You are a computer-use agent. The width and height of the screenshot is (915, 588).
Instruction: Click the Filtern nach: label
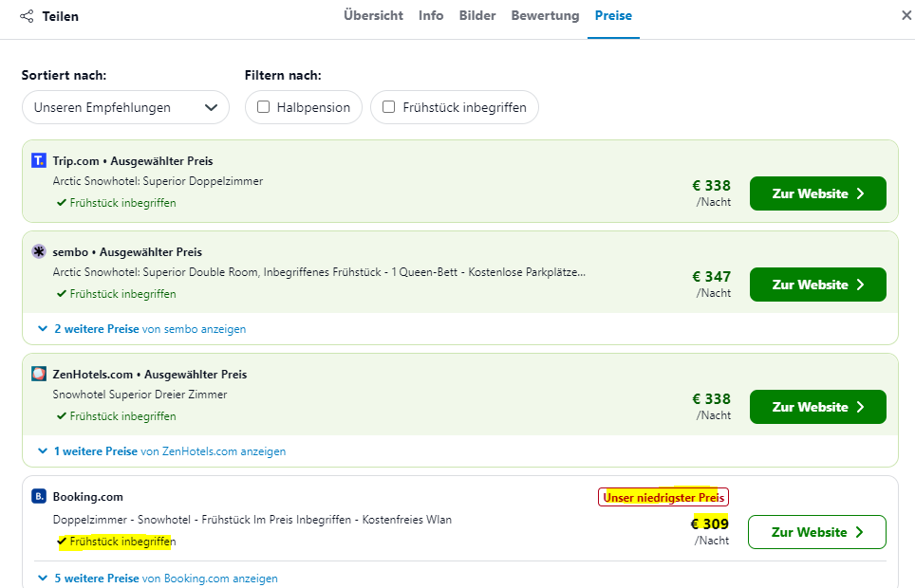click(283, 75)
